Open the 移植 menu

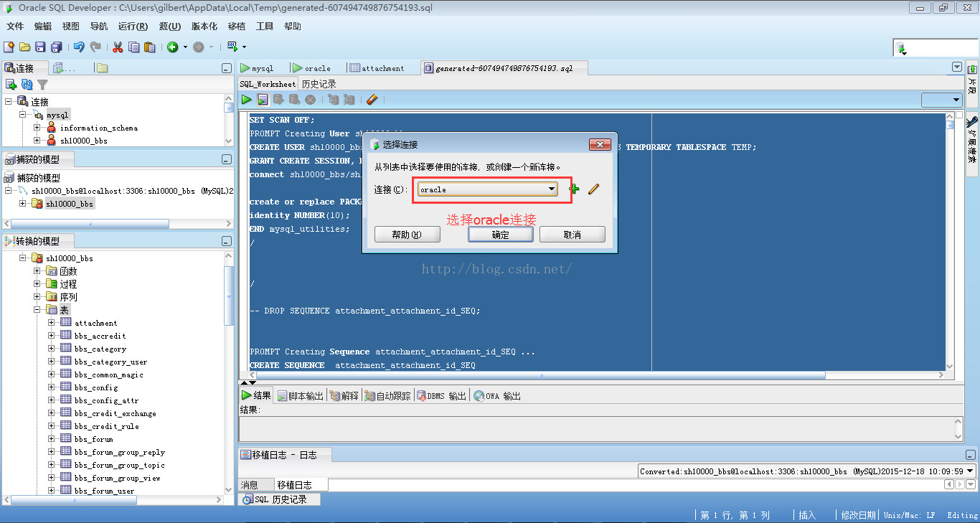(237, 27)
